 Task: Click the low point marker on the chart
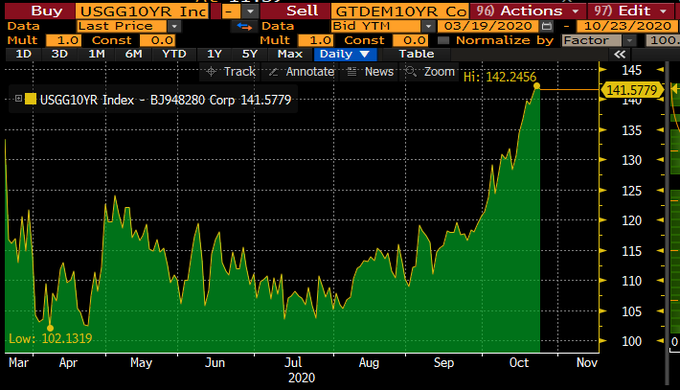coord(50,328)
